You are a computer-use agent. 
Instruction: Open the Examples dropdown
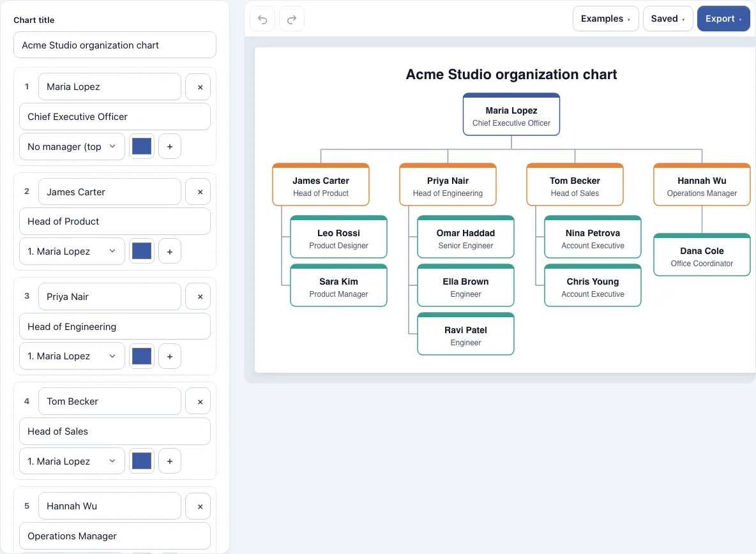tap(605, 19)
